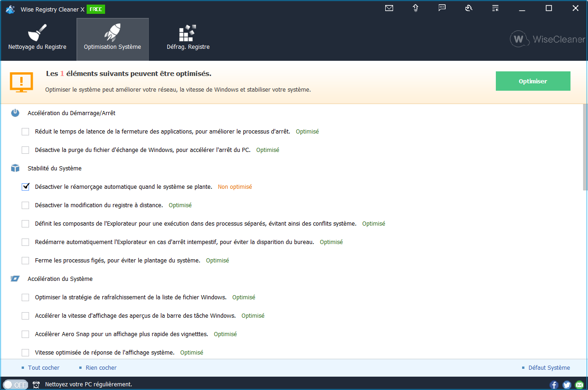588x390 pixels.
Task: Maximize the Wise Registry Cleaner window
Action: (549, 8)
